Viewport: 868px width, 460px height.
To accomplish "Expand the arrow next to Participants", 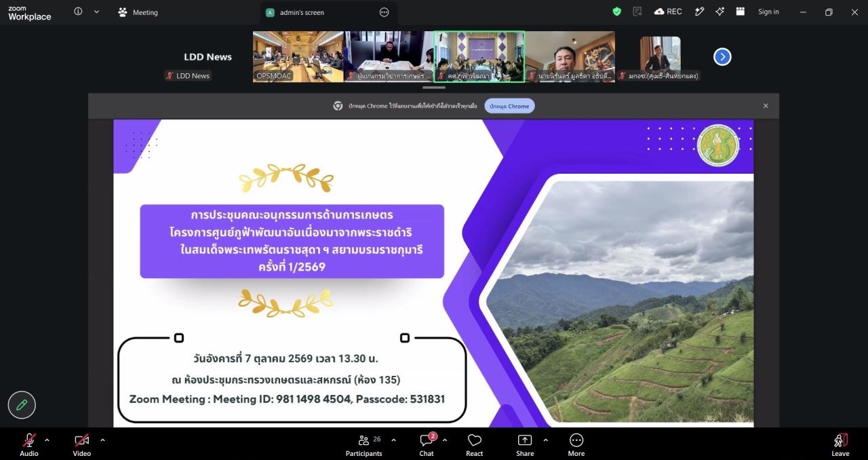I will pyautogui.click(x=393, y=440).
